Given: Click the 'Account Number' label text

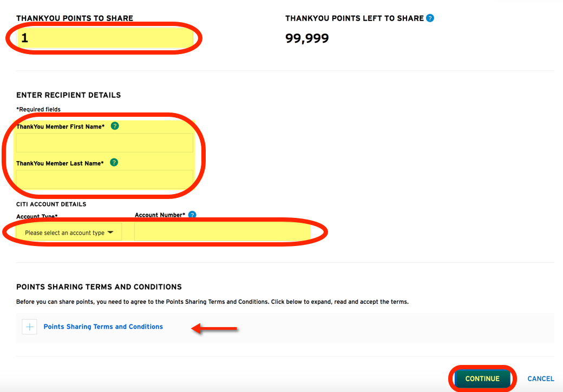Looking at the screenshot, I should coord(160,215).
